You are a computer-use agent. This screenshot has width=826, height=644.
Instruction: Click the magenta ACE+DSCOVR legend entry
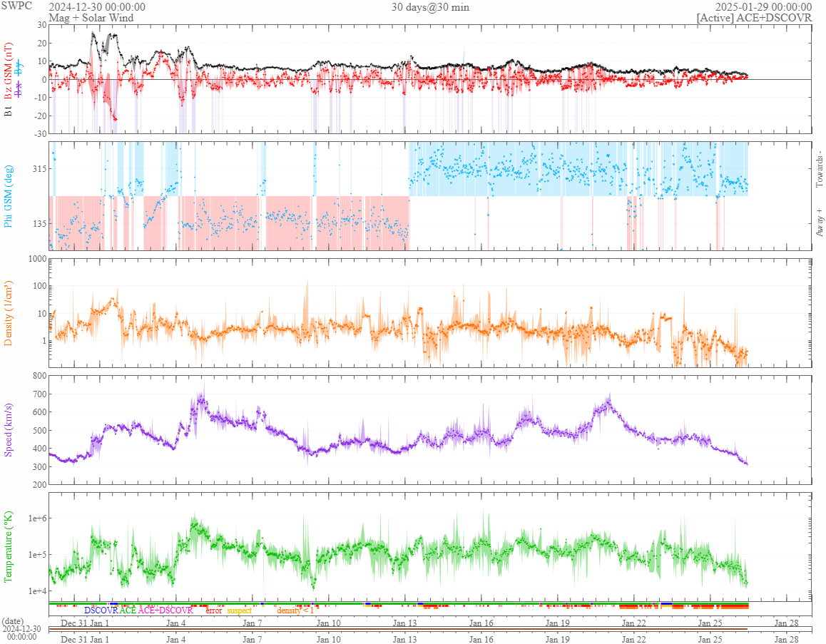pyautogui.click(x=165, y=610)
